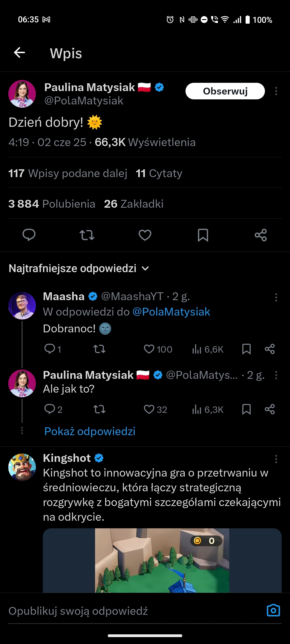Viewport: 290px width, 644px height.
Task: Like Maasha's Dobranoc reply
Action: click(x=149, y=349)
